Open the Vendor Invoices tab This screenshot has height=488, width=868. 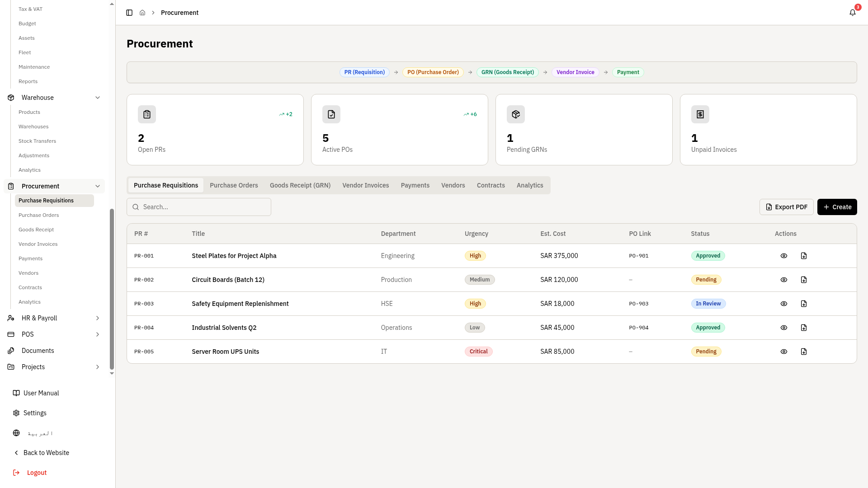[365, 185]
